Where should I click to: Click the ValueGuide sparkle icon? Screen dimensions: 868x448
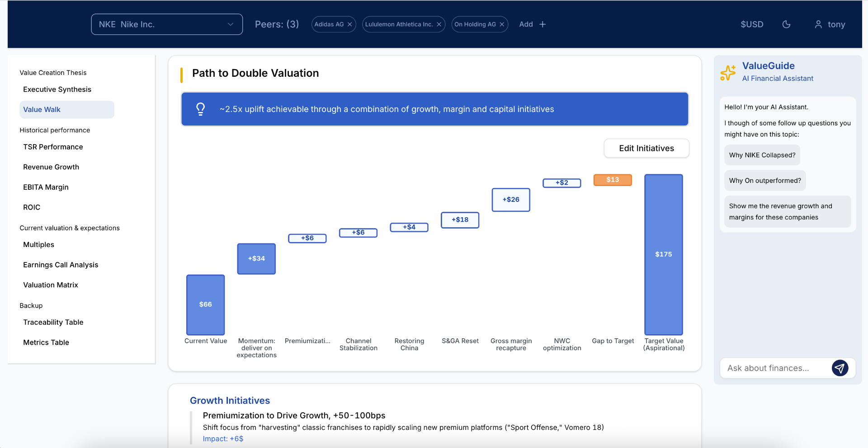pos(728,72)
